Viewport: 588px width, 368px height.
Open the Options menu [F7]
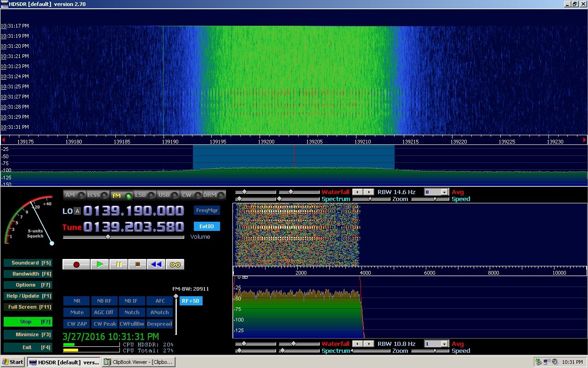28,285
